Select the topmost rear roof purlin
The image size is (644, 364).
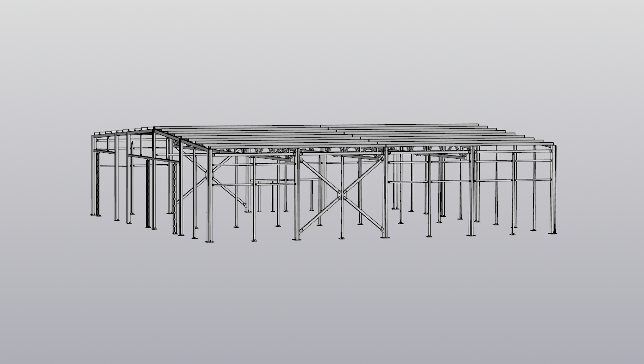pyautogui.click(x=322, y=126)
